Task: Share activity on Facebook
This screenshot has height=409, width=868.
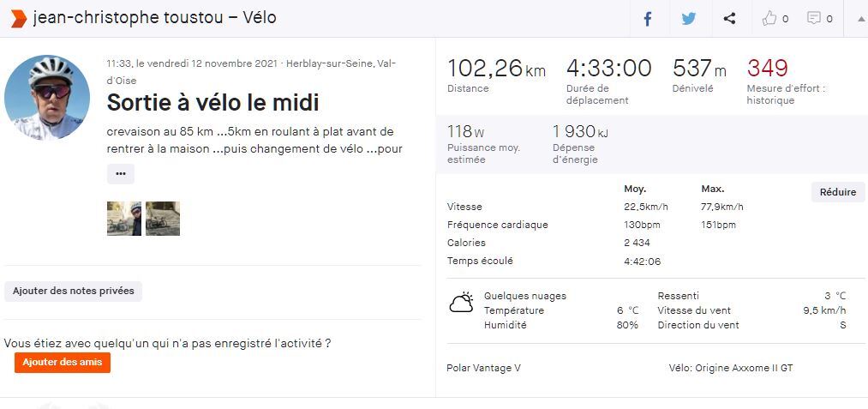Action: pos(647,19)
